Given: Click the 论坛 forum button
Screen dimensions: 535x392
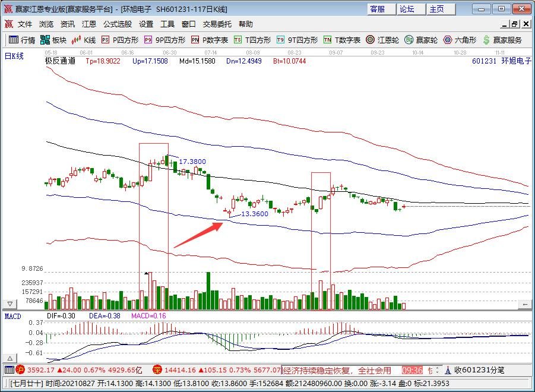Looking at the screenshot, I should pos(407,9).
